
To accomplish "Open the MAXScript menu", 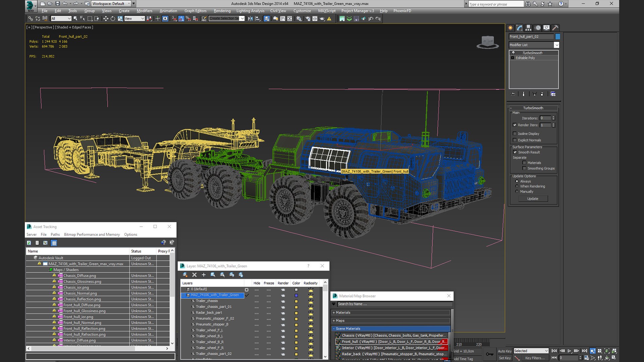I will tap(326, 11).
